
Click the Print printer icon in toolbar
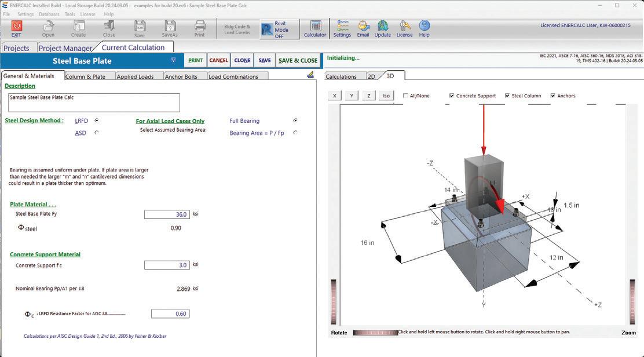click(200, 29)
